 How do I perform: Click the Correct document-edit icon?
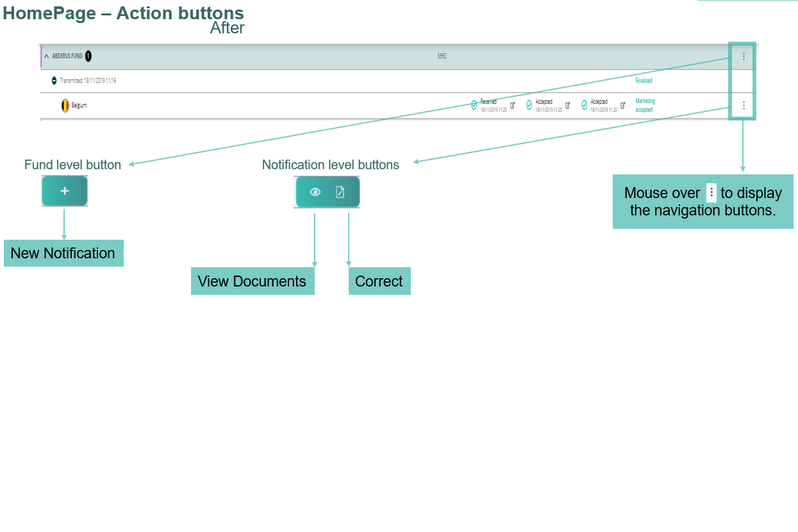340,192
